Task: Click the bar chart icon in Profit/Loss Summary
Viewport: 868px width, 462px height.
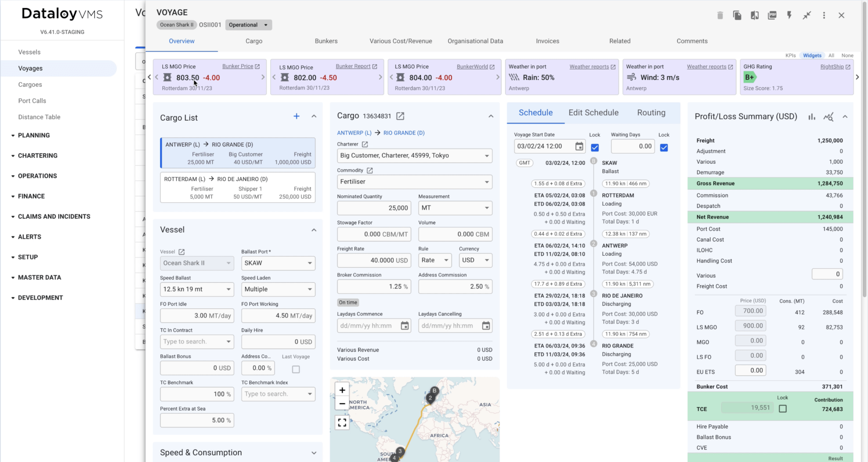Action: pyautogui.click(x=812, y=116)
